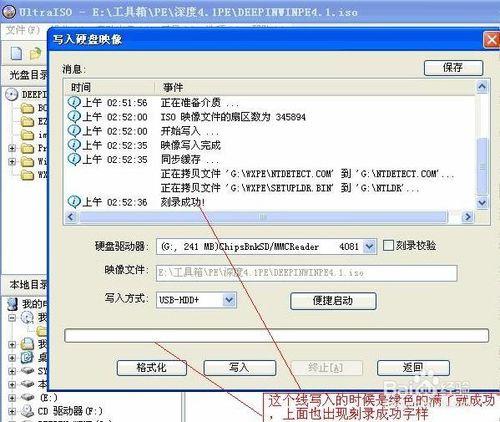
Task: Click the 保存 (Save) button
Action: [453, 68]
